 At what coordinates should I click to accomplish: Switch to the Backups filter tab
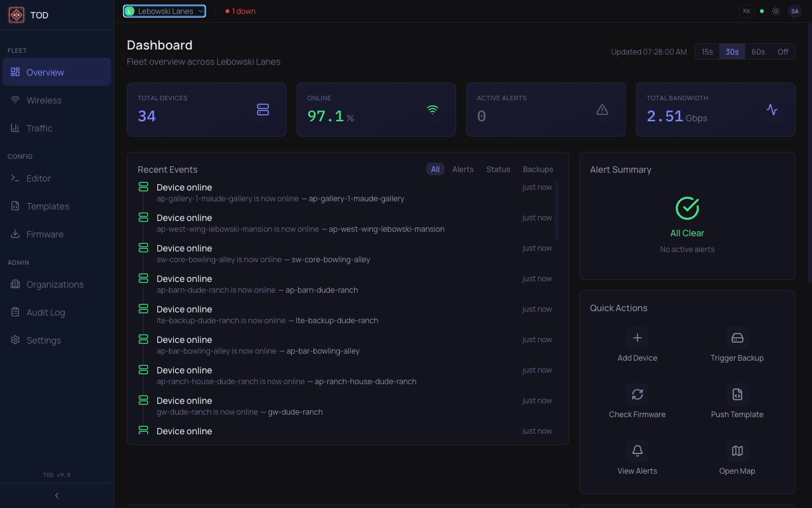tap(537, 169)
